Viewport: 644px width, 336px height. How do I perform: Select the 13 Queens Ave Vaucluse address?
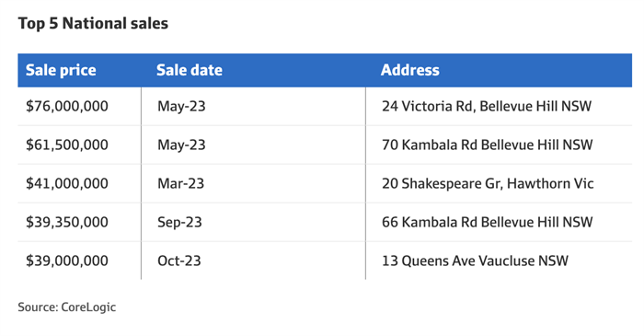(x=476, y=261)
